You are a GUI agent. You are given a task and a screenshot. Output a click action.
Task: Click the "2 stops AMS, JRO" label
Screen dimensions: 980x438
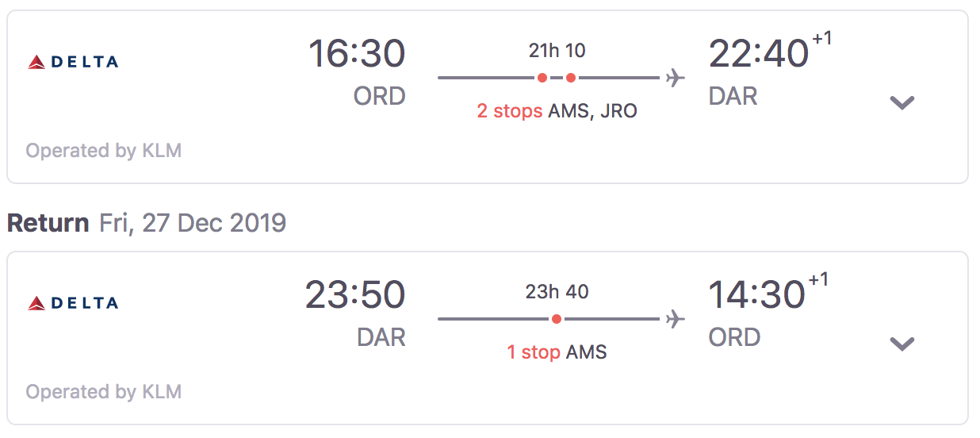pyautogui.click(x=557, y=111)
